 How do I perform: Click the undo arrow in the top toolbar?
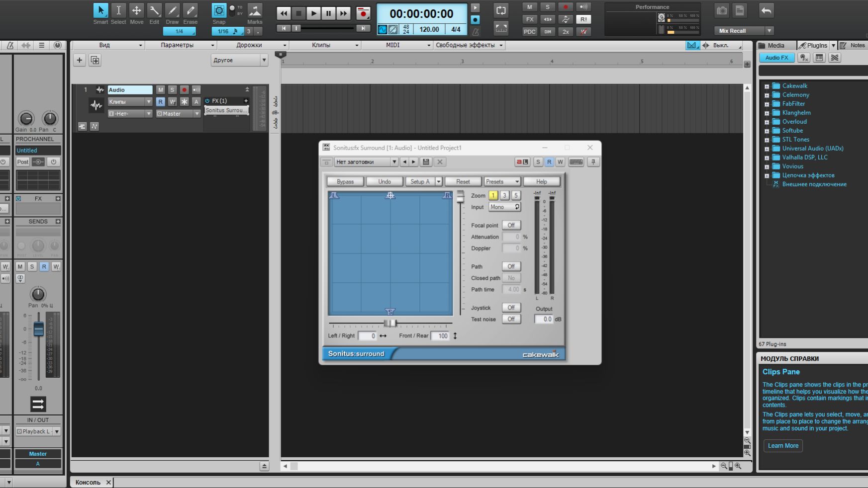coord(767,10)
